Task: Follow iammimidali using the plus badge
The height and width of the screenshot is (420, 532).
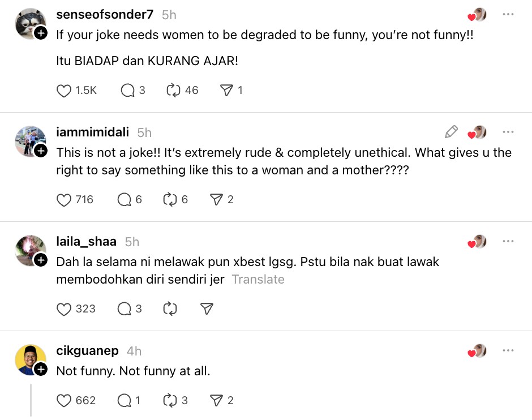Action: (x=41, y=151)
